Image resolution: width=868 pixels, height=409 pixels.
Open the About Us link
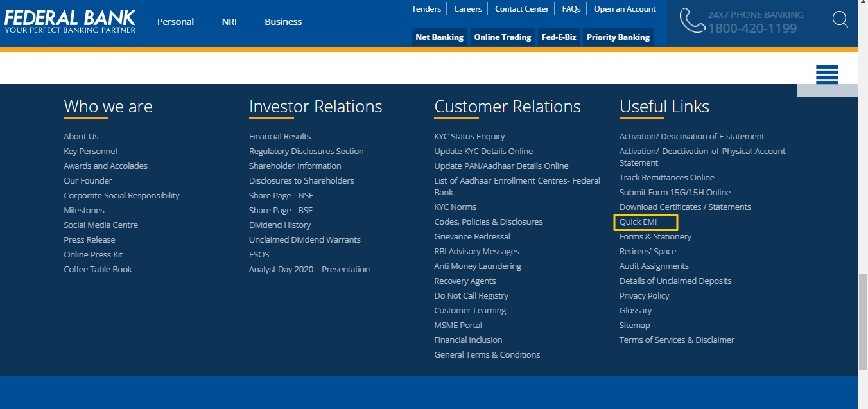tap(81, 136)
